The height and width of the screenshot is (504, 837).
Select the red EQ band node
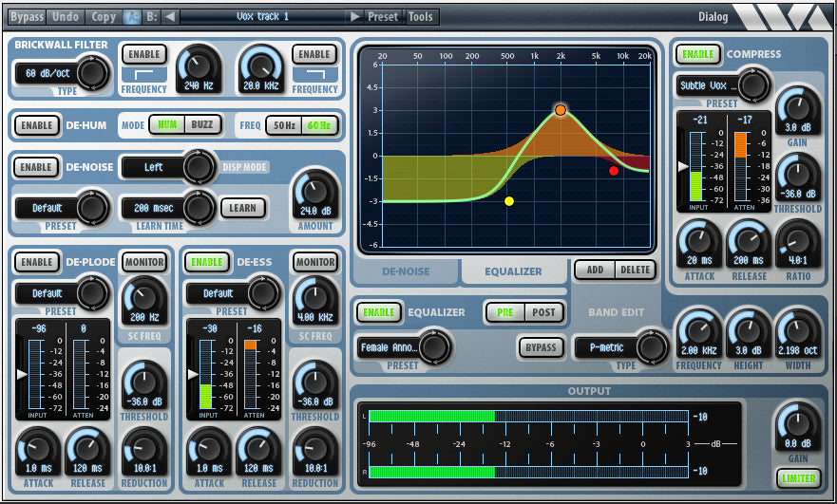614,171
